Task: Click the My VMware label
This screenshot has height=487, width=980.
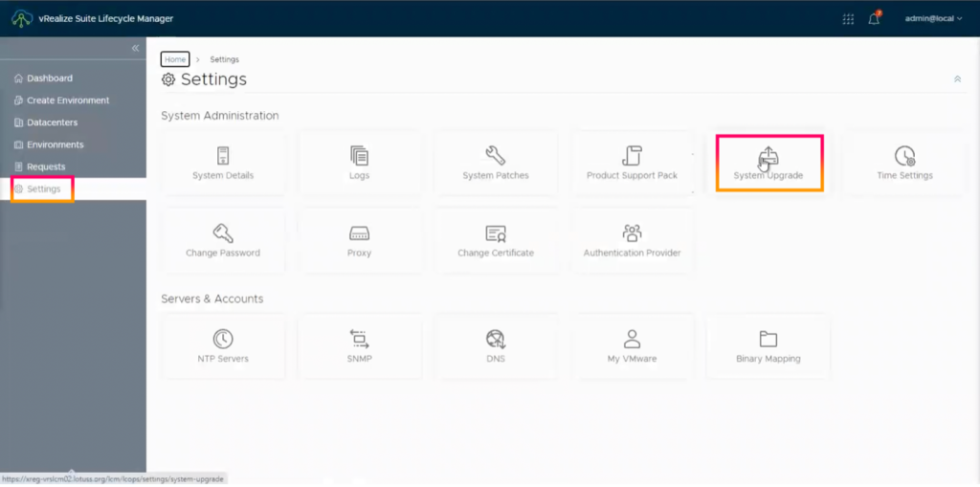Action: 632,359
